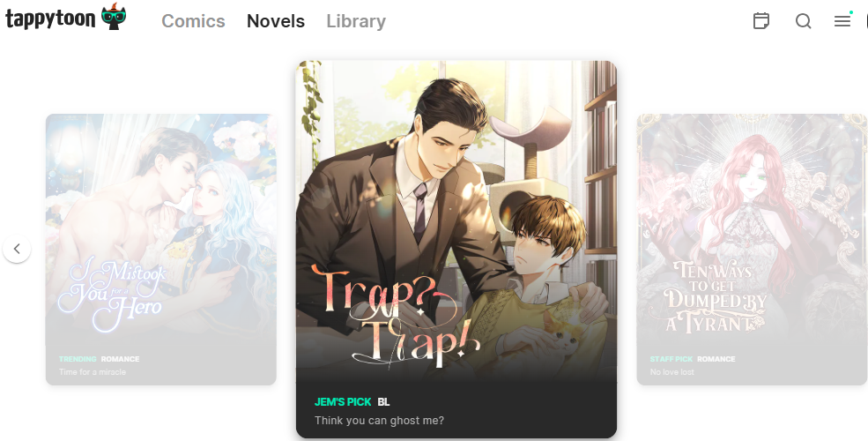
Task: Switch to the Comics tab
Action: 193,21
